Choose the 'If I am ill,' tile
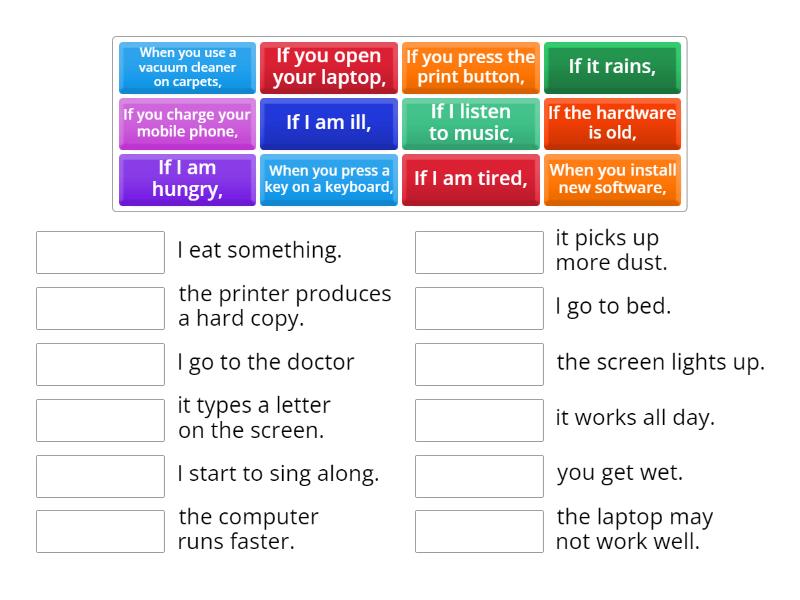Image resolution: width=800 pixels, height=600 pixels. 329,123
